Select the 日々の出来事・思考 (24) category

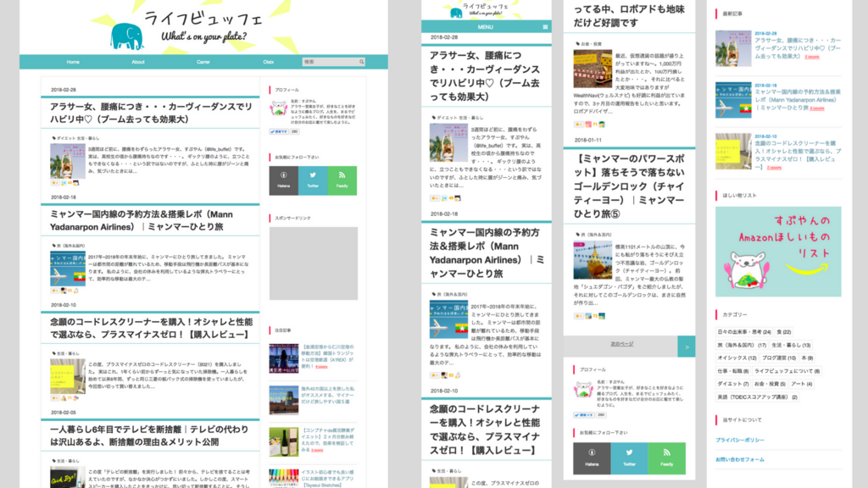744,332
